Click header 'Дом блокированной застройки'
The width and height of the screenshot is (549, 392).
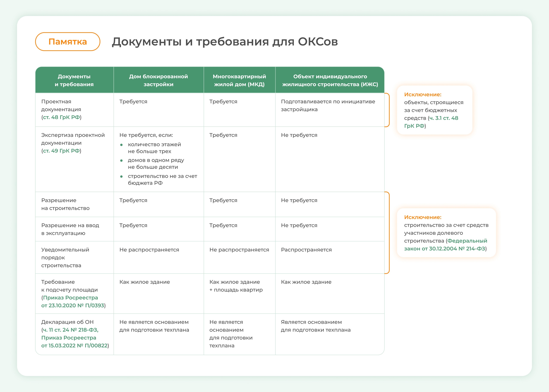click(158, 80)
